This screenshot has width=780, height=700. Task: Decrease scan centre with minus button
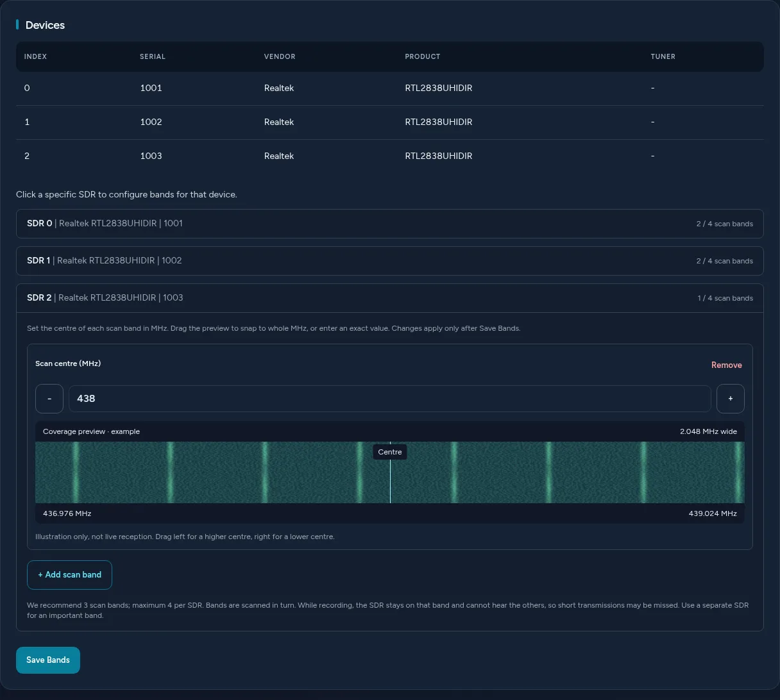click(49, 399)
